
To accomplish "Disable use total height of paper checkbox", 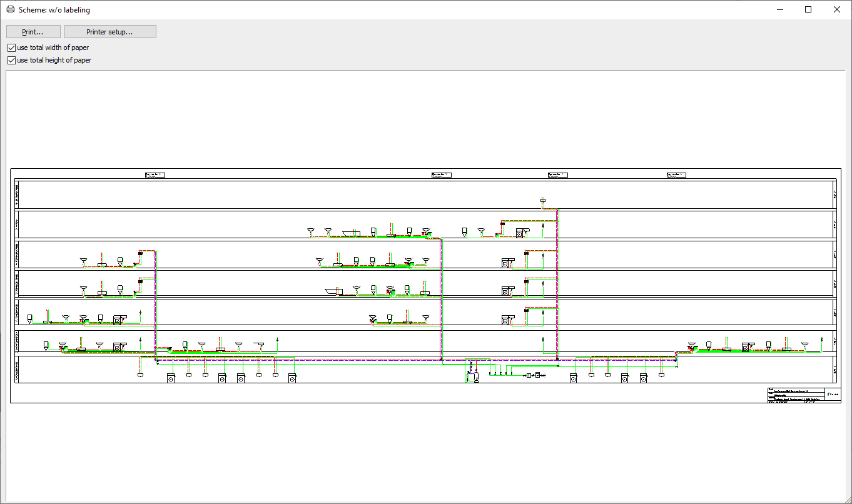I will tap(11, 60).
